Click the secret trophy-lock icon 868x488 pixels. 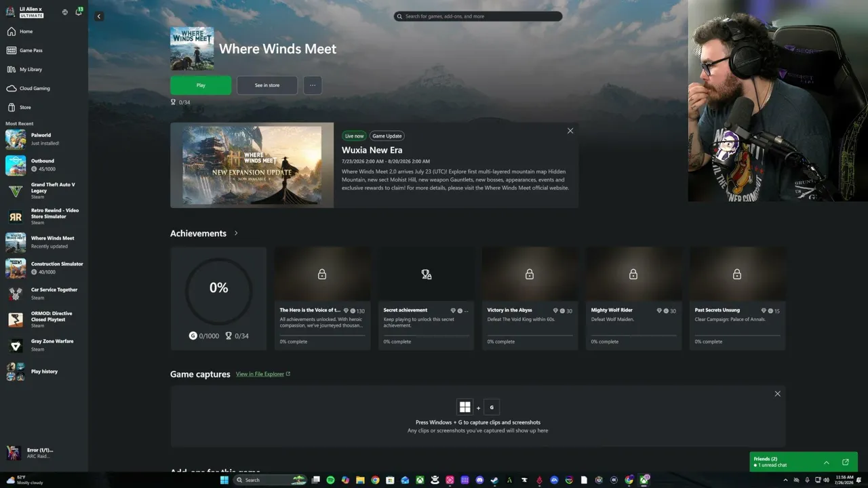pos(426,274)
